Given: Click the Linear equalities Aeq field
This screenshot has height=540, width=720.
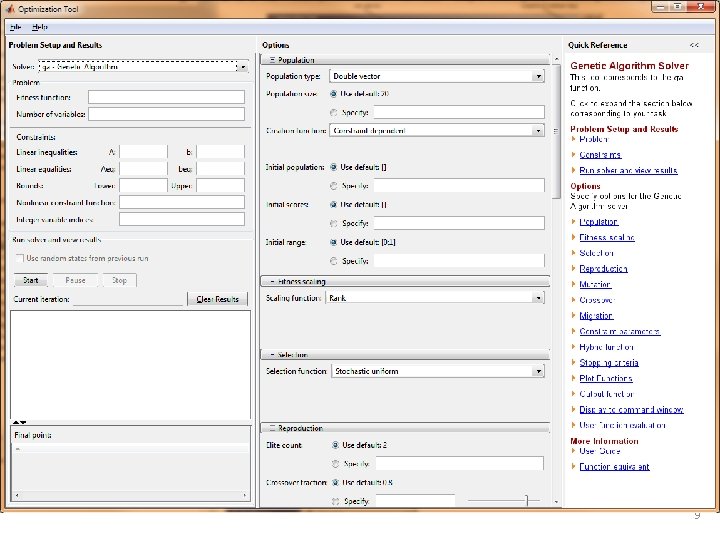Looking at the screenshot, I should pyautogui.click(x=143, y=169).
